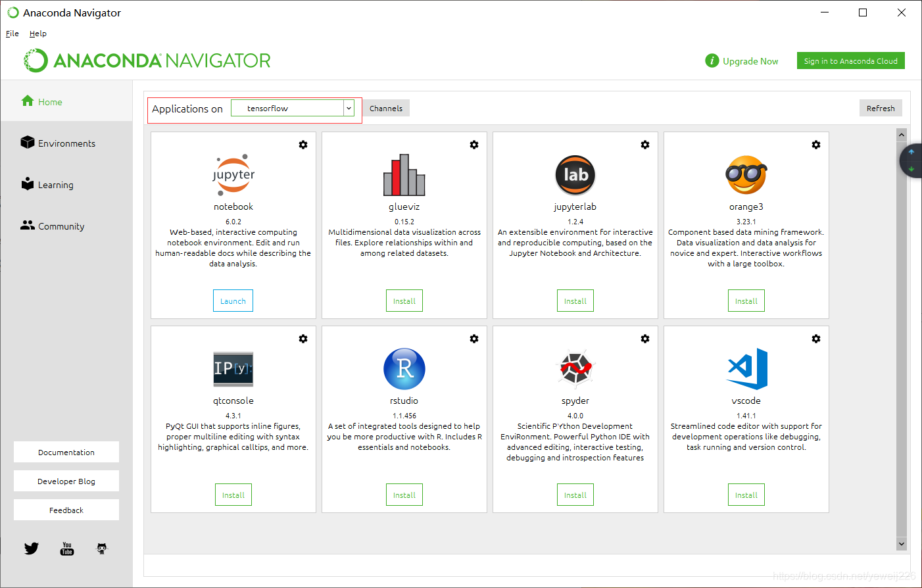This screenshot has height=588, width=922.
Task: Click the floating arrow widget at right edge
Action: (911, 160)
